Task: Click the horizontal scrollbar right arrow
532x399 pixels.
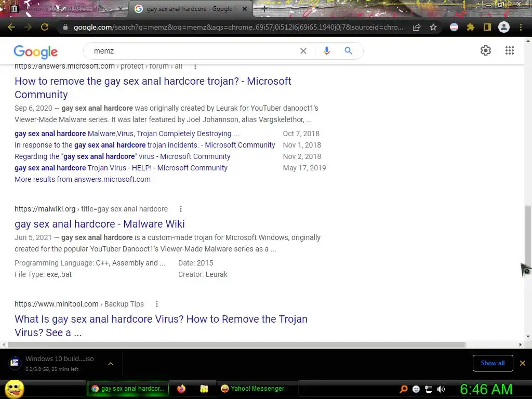Action: 521,344
